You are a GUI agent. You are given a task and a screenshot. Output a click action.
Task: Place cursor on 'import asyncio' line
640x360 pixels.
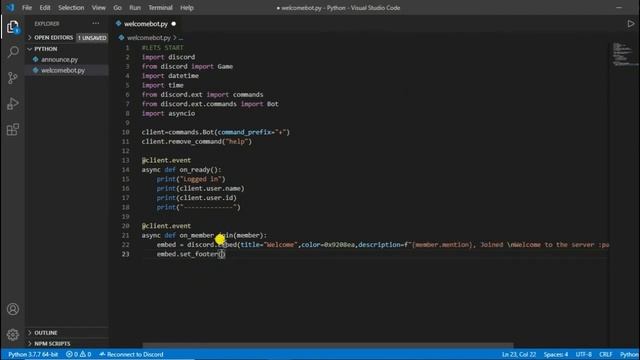pos(168,113)
